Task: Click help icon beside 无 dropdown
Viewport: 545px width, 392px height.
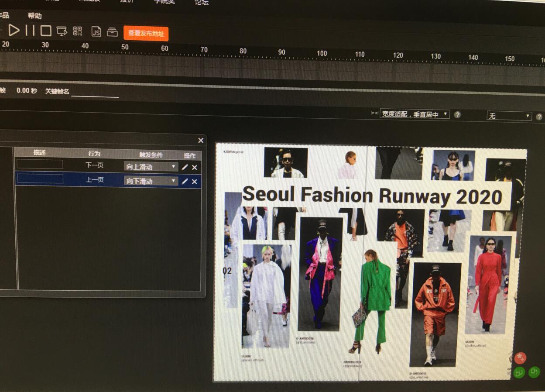Action: click(539, 117)
